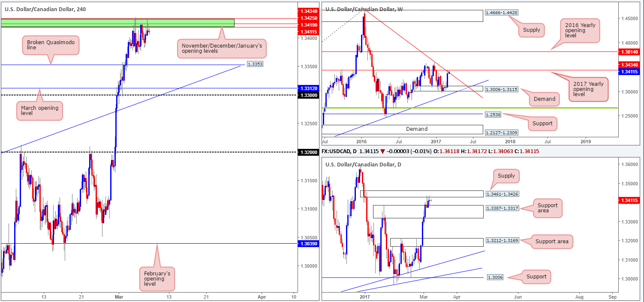Click the black 1.33000 round-number tag
The image size is (644, 302).
(308, 95)
